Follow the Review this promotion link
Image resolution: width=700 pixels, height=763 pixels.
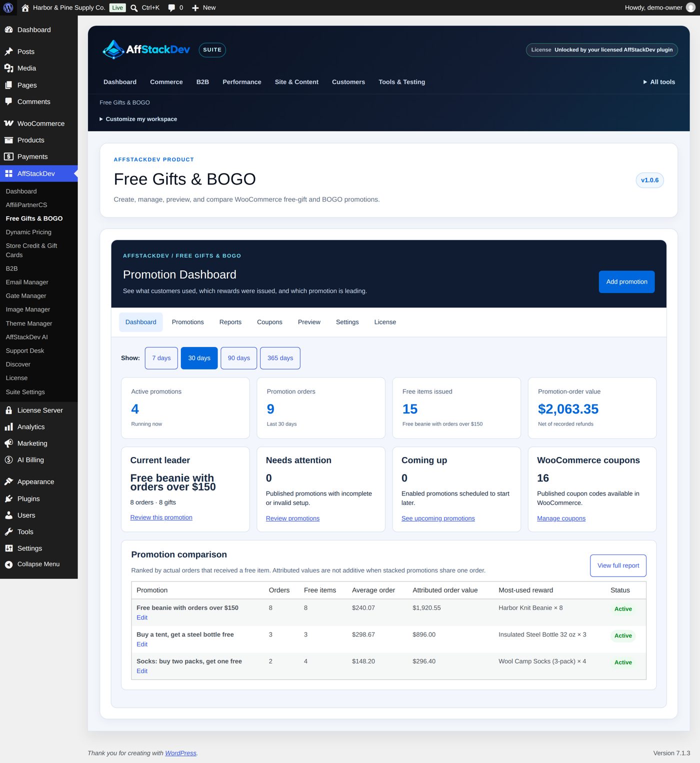pos(161,517)
